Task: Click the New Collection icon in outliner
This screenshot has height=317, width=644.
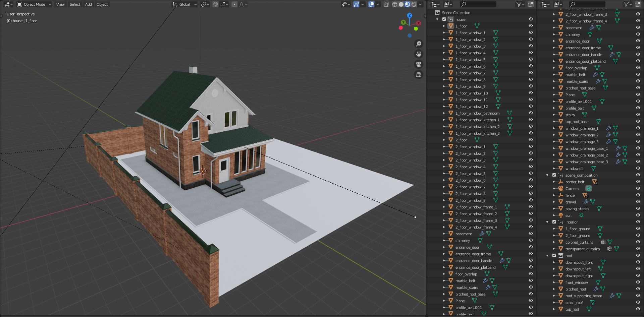Action: click(x=530, y=4)
